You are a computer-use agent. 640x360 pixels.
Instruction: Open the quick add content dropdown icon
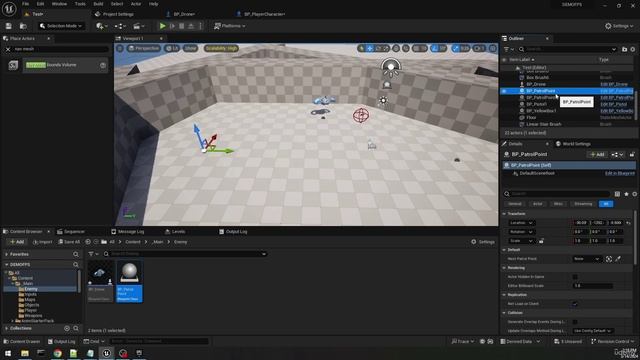(102, 26)
